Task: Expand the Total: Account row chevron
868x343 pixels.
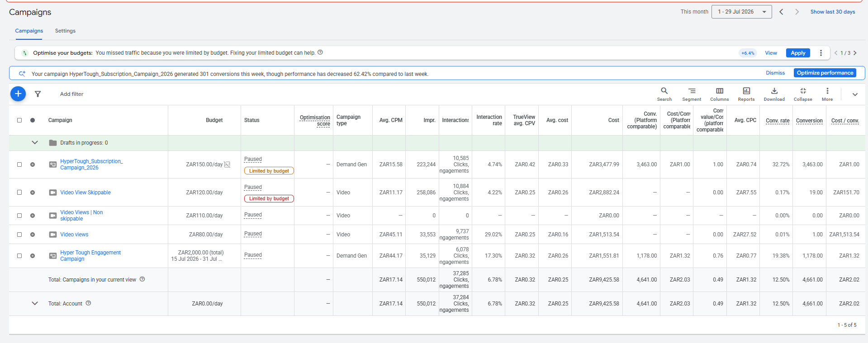Action: (x=35, y=303)
